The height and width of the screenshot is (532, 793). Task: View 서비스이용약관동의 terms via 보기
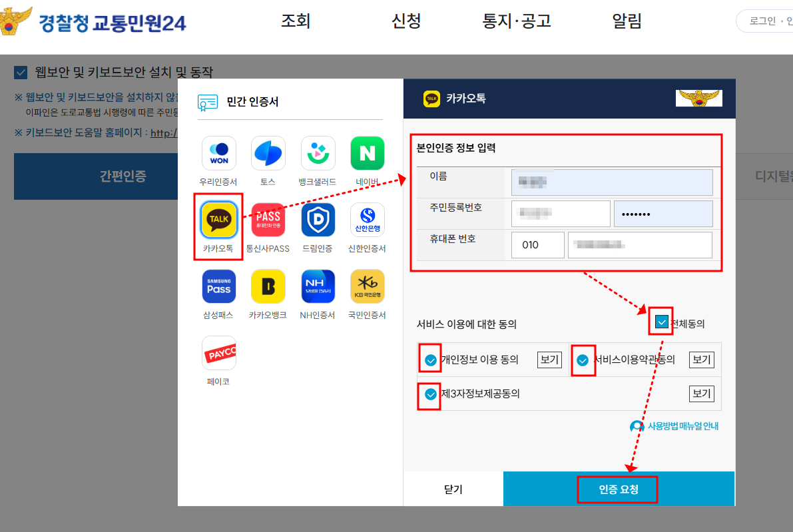(702, 360)
